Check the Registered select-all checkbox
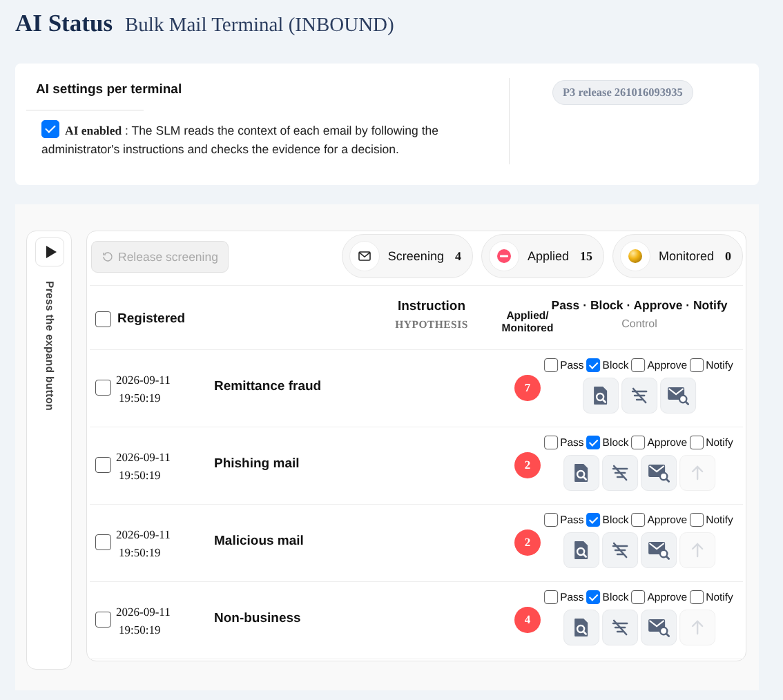The width and height of the screenshot is (783, 700). coord(104,319)
